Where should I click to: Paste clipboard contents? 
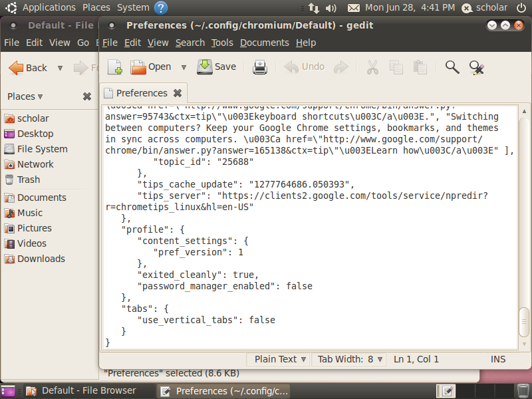click(420, 67)
